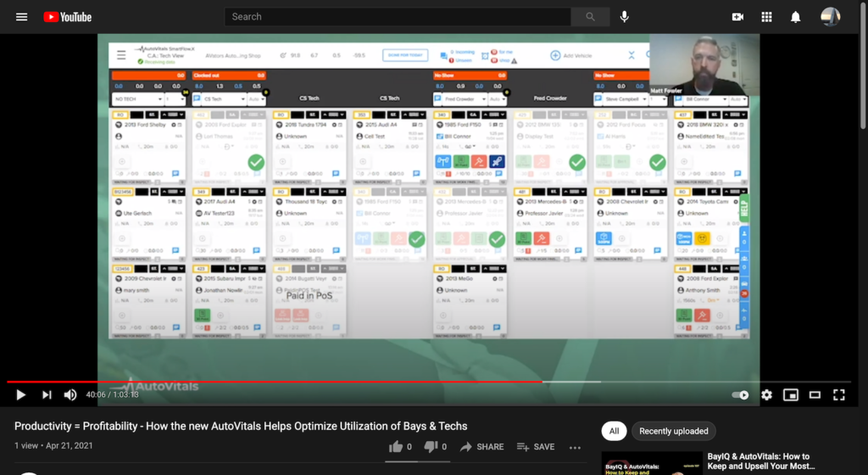The width and height of the screenshot is (868, 475).
Task: Open the chat icon left of CS Tech dropdown
Action: [x=197, y=98]
